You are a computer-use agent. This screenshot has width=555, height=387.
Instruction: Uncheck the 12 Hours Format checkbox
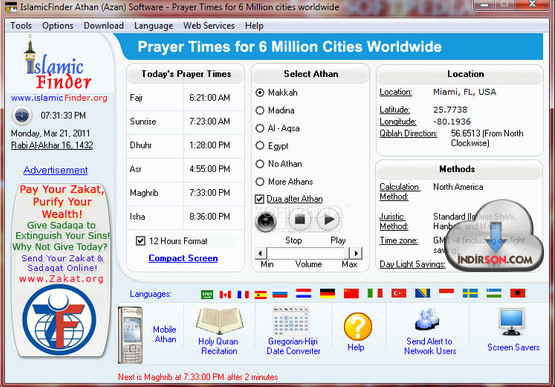click(141, 241)
